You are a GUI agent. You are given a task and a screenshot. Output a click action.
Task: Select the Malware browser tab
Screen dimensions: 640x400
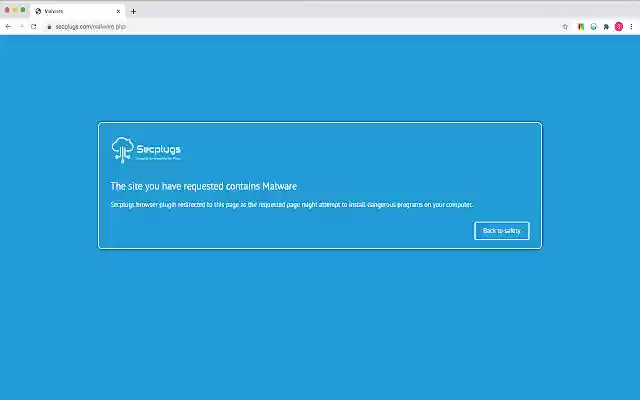[78, 11]
